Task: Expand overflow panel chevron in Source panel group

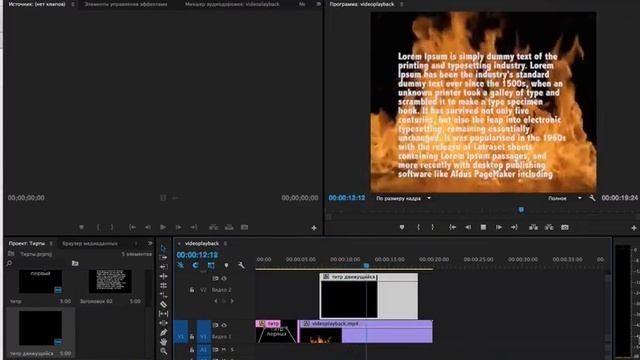Action: 319,4
